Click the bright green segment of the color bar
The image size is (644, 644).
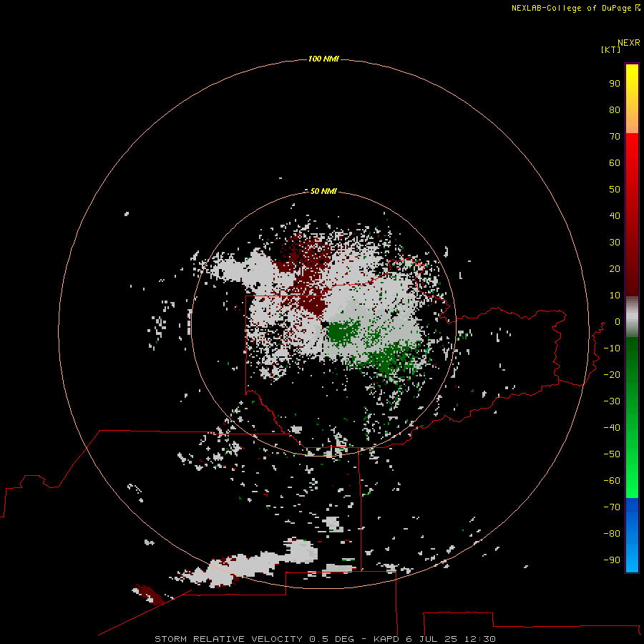point(632,418)
